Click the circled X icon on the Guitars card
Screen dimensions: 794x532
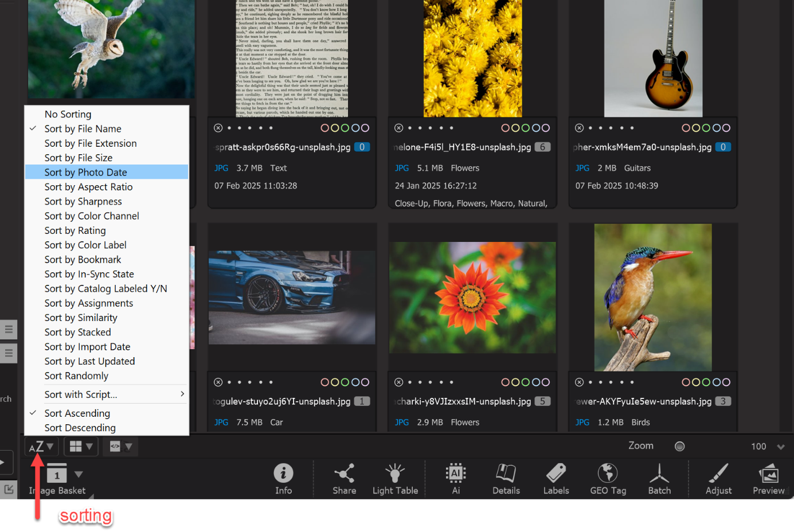580,128
